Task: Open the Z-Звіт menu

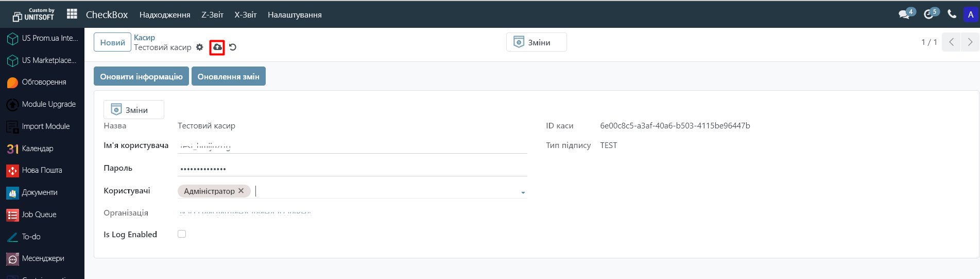Action: [212, 15]
